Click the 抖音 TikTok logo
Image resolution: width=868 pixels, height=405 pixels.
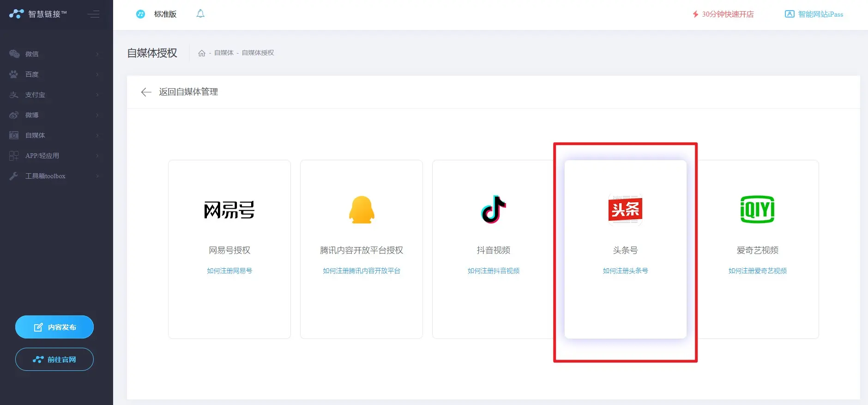[494, 209]
